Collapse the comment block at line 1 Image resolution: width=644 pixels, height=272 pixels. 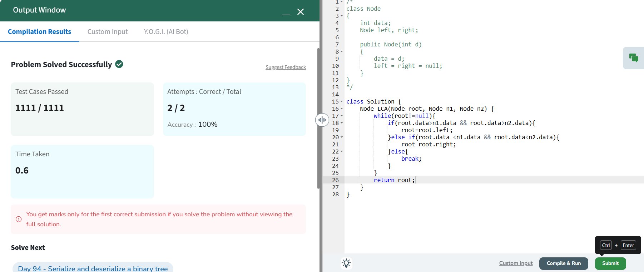342,2
